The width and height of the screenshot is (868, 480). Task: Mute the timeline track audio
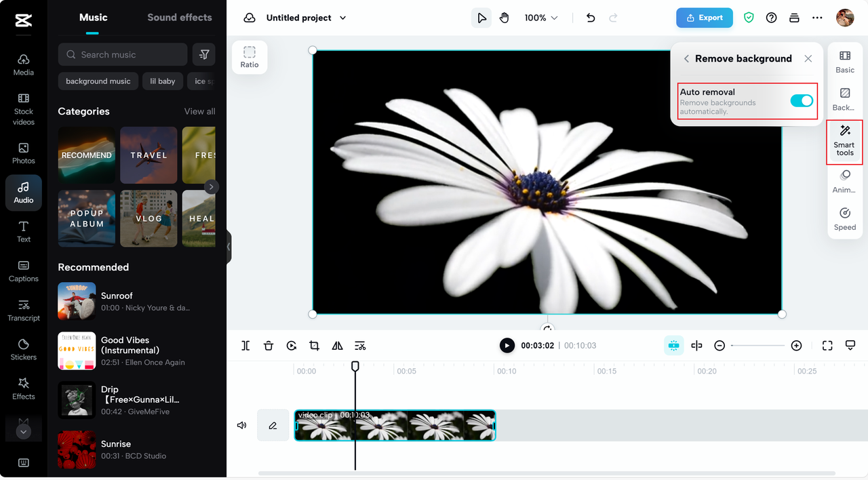click(241, 426)
